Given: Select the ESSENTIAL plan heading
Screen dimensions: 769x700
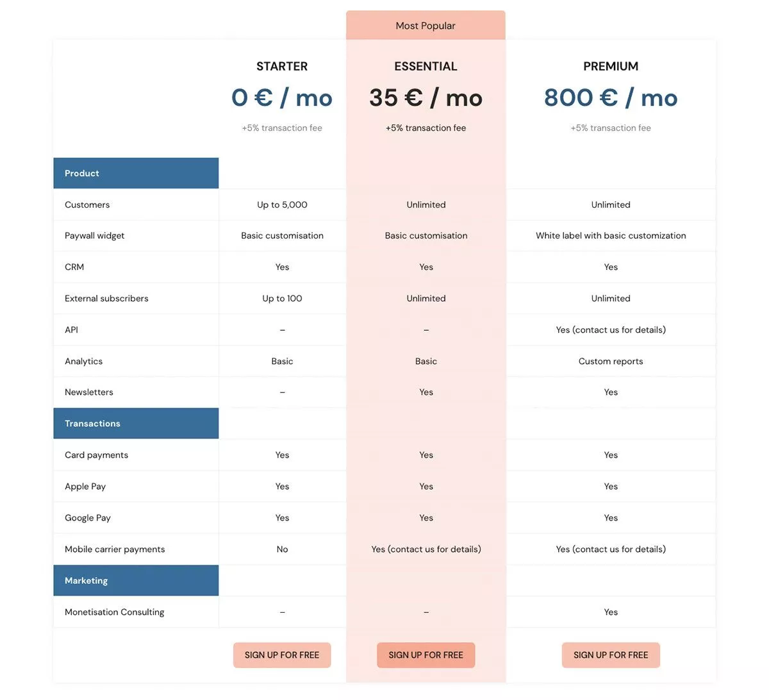Looking at the screenshot, I should click(426, 66).
